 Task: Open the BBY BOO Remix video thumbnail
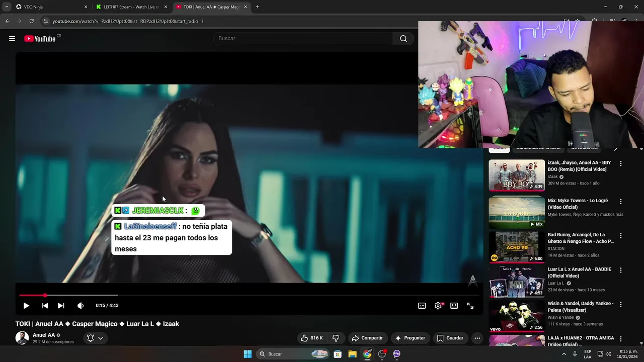coord(517,175)
